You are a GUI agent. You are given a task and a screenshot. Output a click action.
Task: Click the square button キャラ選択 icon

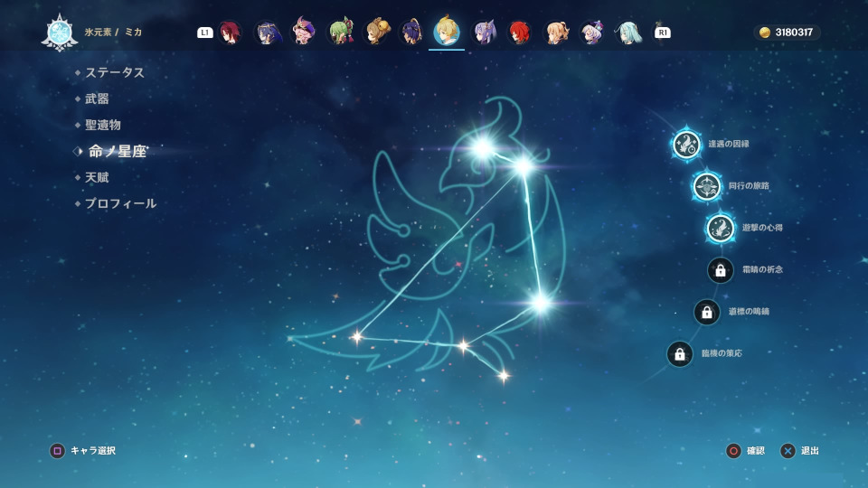click(x=57, y=451)
